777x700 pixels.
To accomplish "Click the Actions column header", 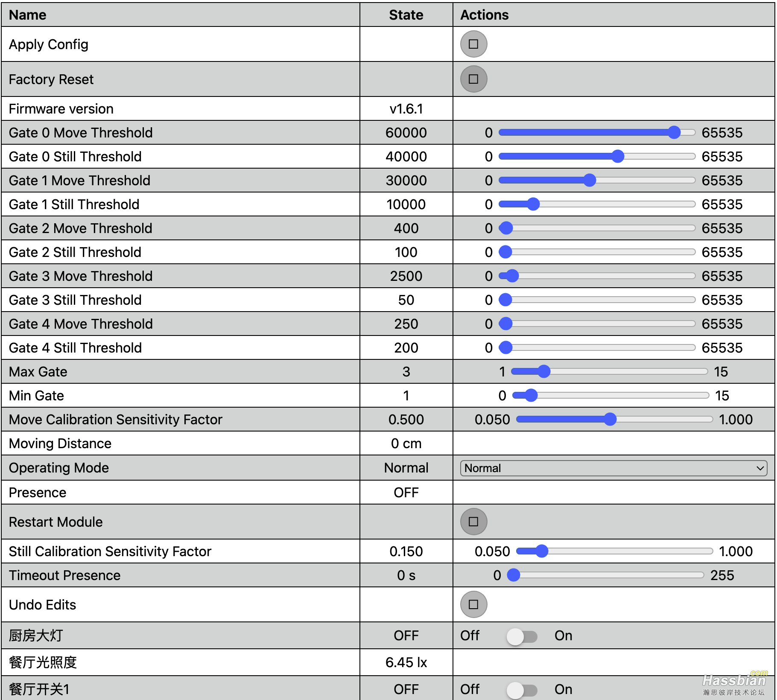I will point(485,15).
